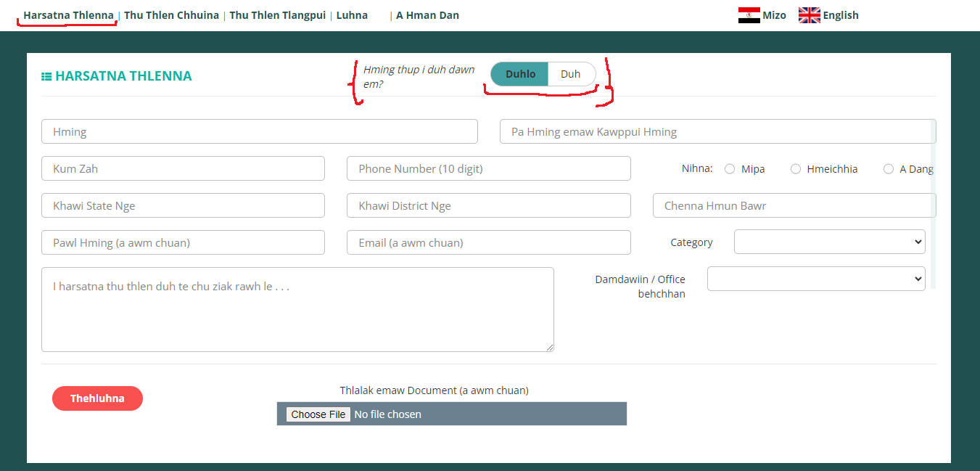
Task: Switch toggle to Duh
Action: [x=571, y=74]
